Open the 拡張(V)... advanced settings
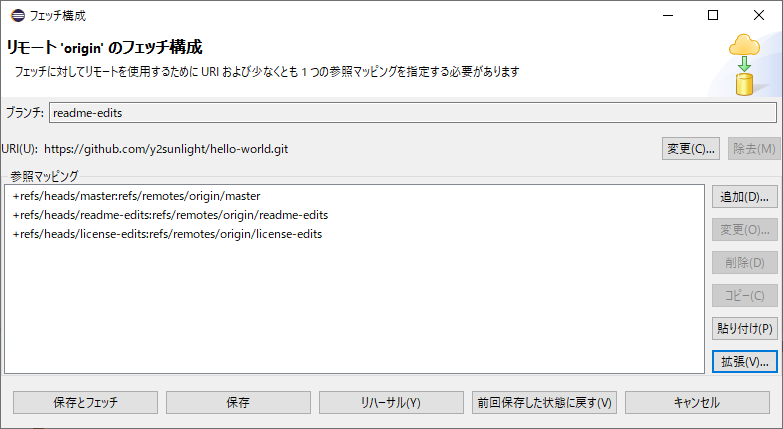Screen dimensions: 783x429 [x=744, y=361]
